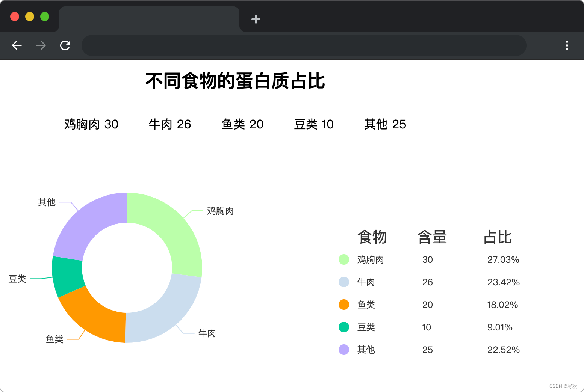Click content value 20 in table
The width and height of the screenshot is (584, 392).
tap(428, 305)
